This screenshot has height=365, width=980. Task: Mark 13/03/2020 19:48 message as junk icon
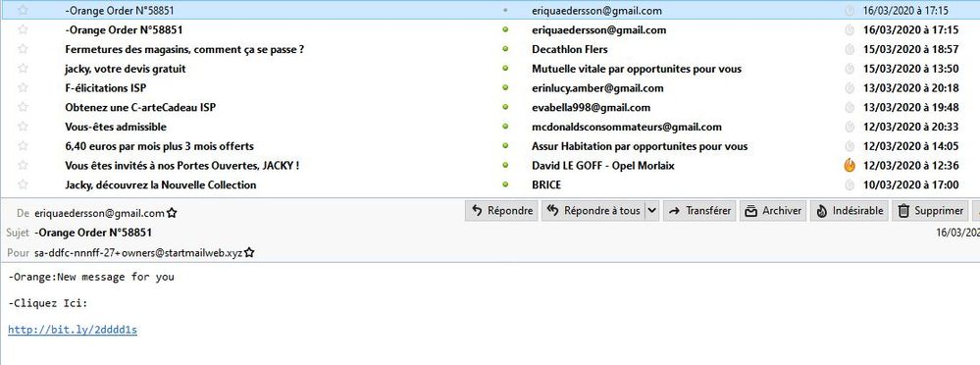849,108
